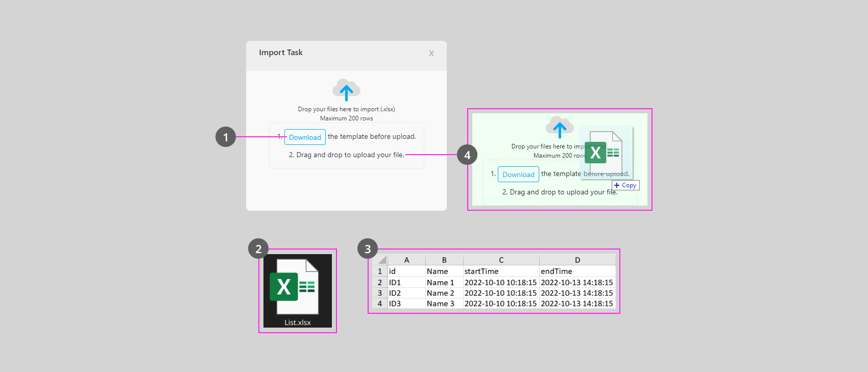Select column C header in the spreadsheet
Viewport: 868px width, 372px height.
(x=501, y=260)
